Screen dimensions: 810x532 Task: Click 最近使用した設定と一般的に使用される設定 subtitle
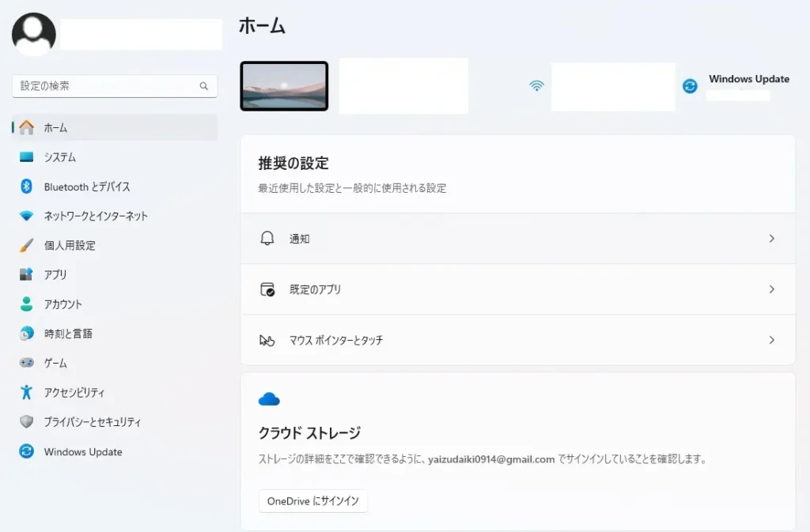[x=352, y=188]
